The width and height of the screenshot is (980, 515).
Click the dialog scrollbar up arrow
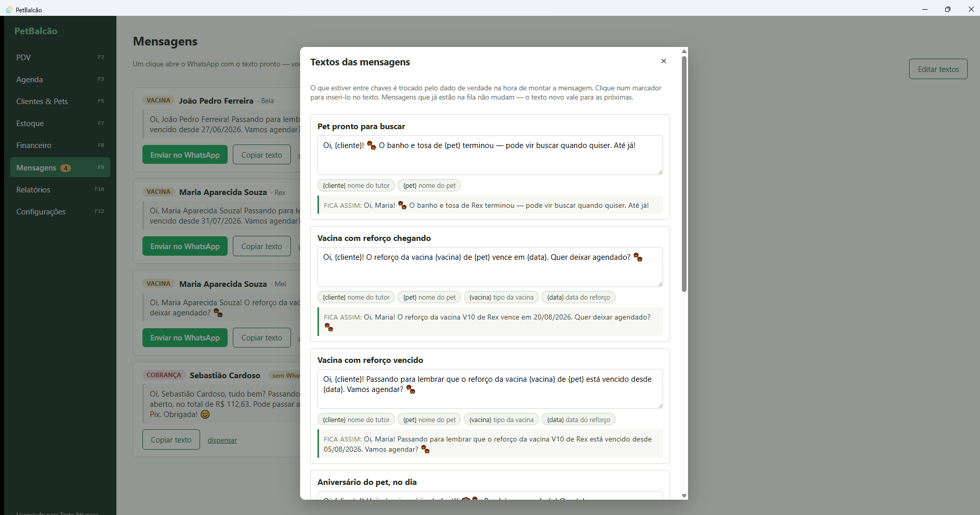(x=684, y=51)
